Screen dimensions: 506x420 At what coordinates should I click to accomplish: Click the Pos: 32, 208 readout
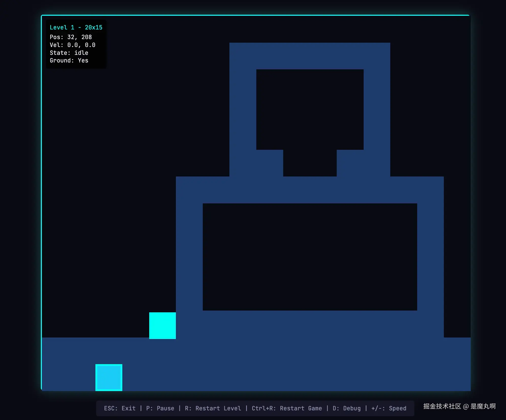point(71,37)
